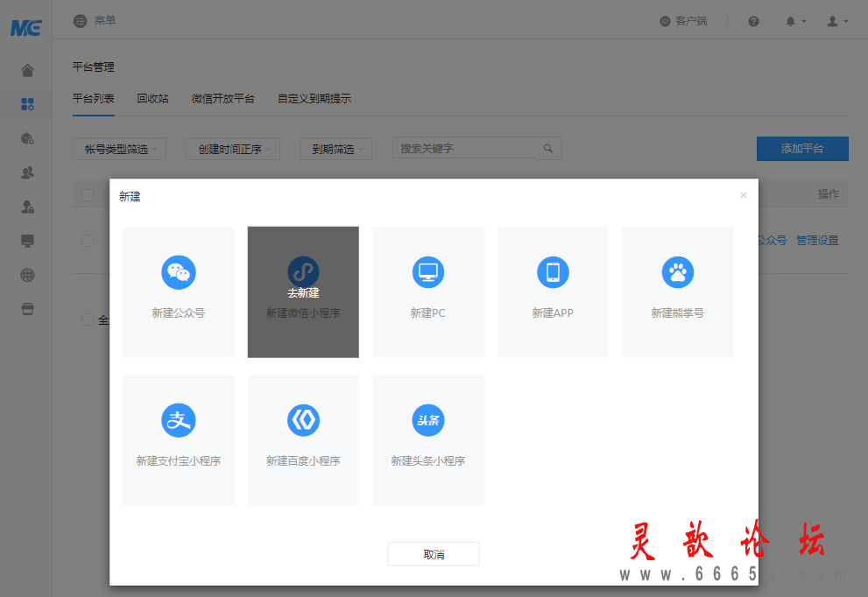Choose the 新建PC monitor icon
The height and width of the screenshot is (597, 868).
[x=428, y=272]
